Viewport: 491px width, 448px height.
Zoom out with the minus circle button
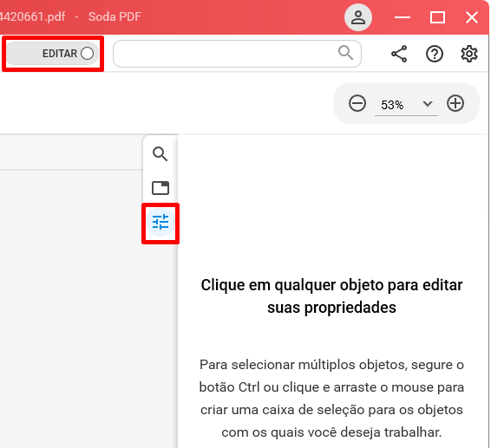tap(357, 103)
